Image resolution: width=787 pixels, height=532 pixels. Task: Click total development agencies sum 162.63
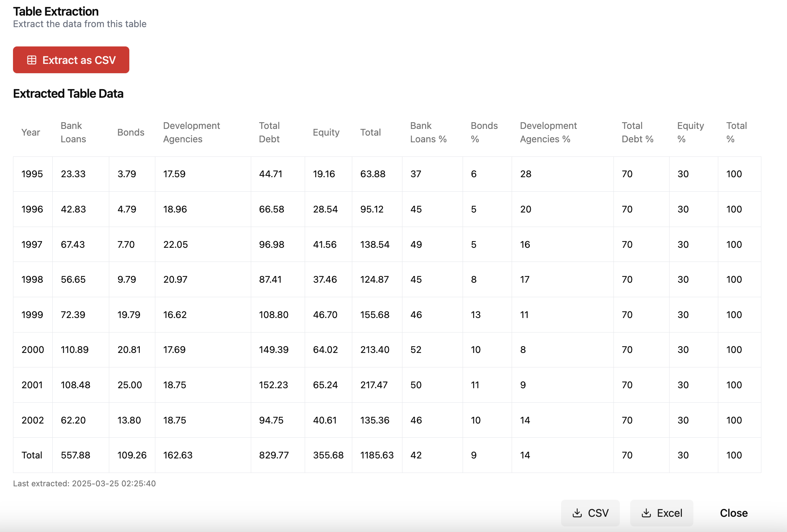[x=178, y=455]
